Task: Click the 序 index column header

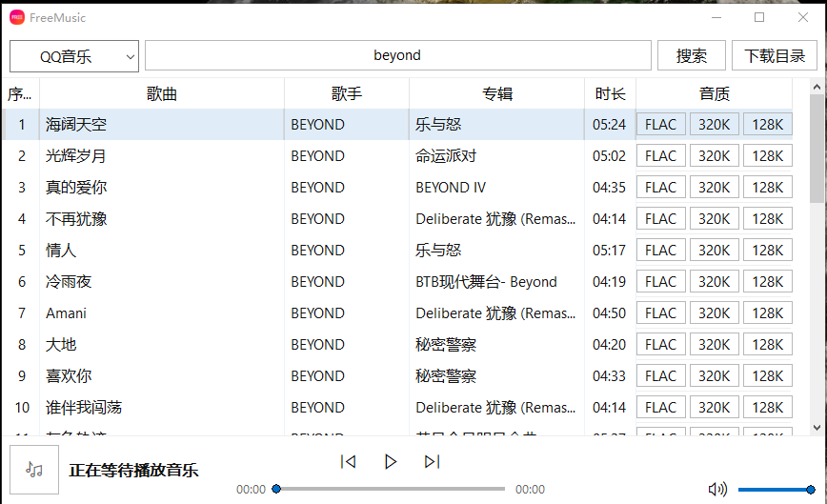Action: 20,93
